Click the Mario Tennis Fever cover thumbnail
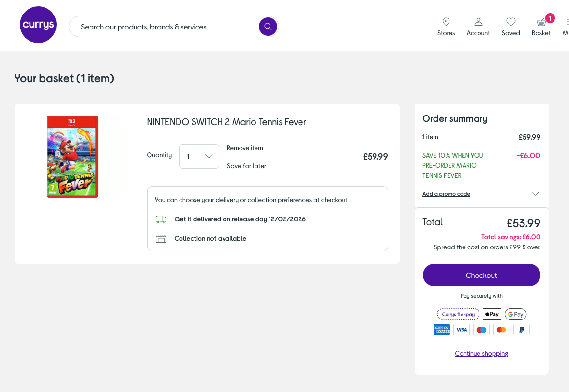This screenshot has height=392, width=569. click(x=73, y=156)
